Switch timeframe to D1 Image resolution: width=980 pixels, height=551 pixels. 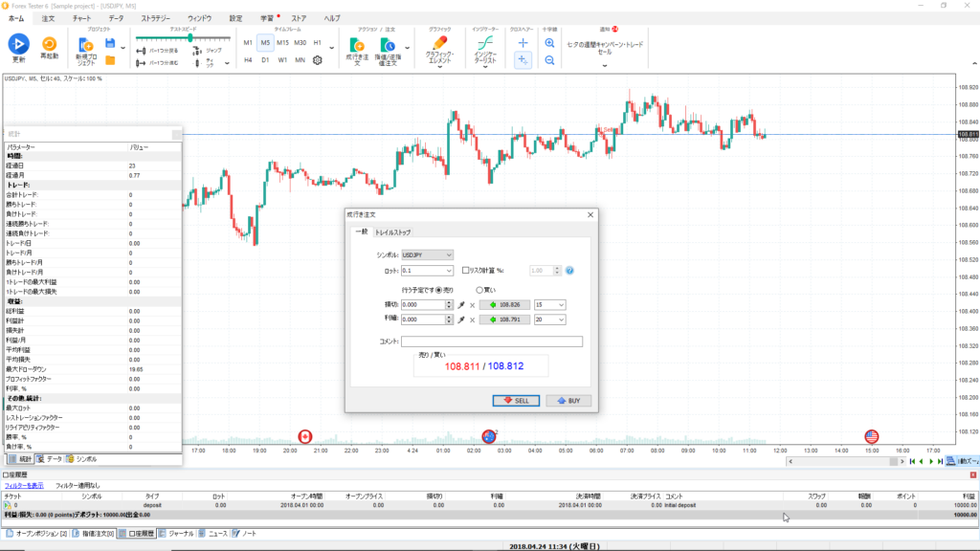coord(265,60)
